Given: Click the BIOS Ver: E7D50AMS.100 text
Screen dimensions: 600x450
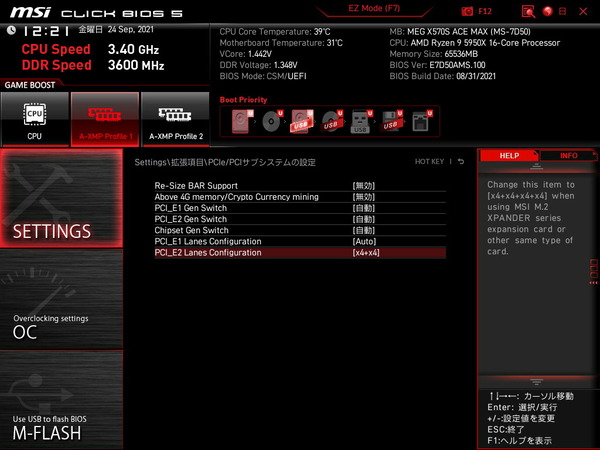Looking at the screenshot, I should pyautogui.click(x=437, y=65).
